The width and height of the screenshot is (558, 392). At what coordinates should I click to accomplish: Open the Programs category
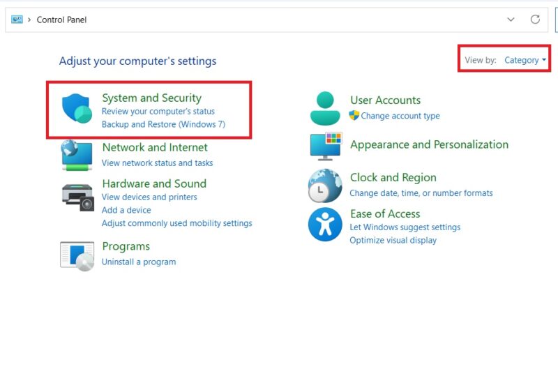pyautogui.click(x=126, y=246)
